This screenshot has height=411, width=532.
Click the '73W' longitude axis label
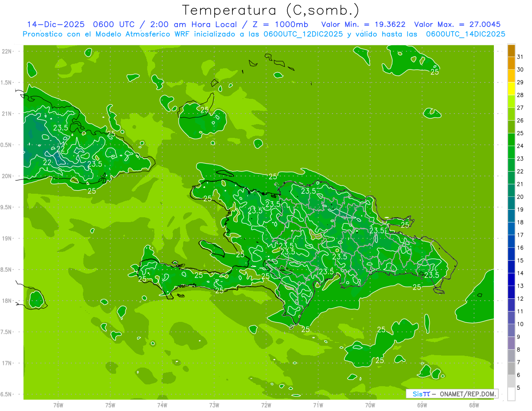tap(214, 405)
